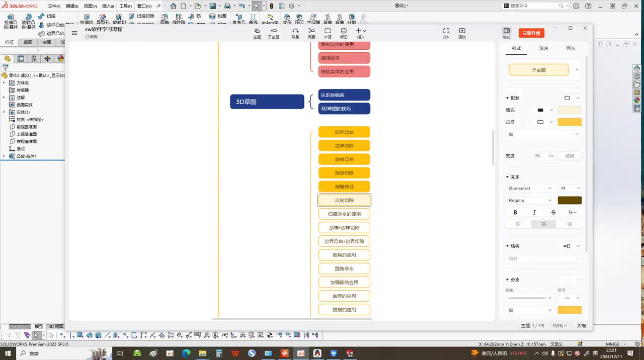
Task: Open the SolidWorks 工具 menu
Action: point(125,6)
